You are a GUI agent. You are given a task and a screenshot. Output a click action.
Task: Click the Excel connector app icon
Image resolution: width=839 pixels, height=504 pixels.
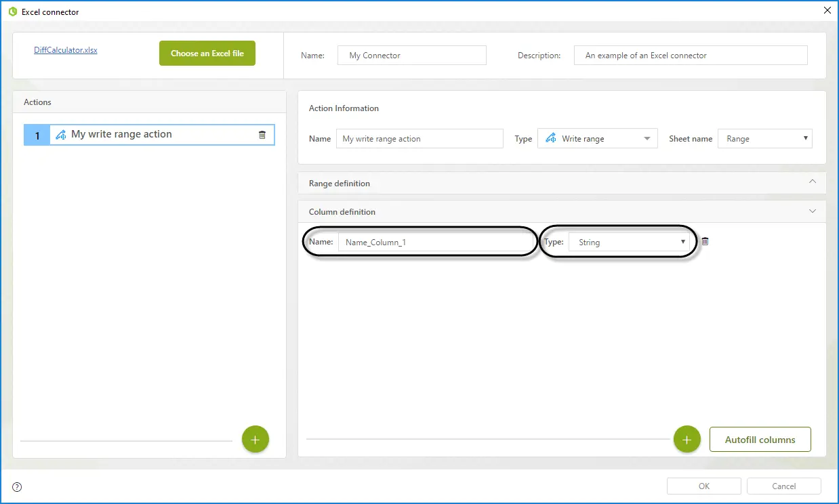click(x=12, y=12)
